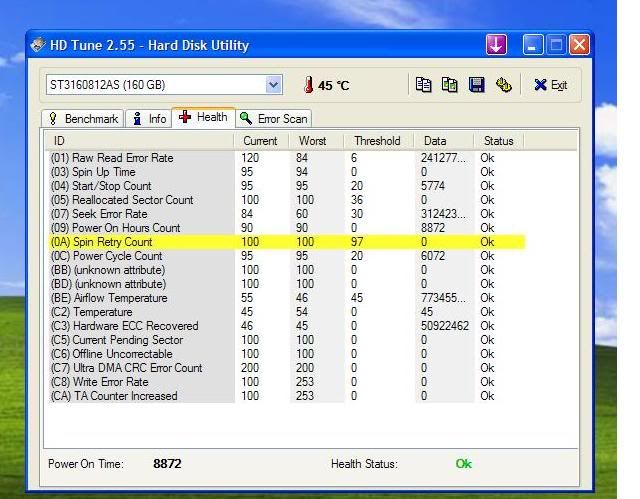Sort by the Current column header

(x=262, y=141)
